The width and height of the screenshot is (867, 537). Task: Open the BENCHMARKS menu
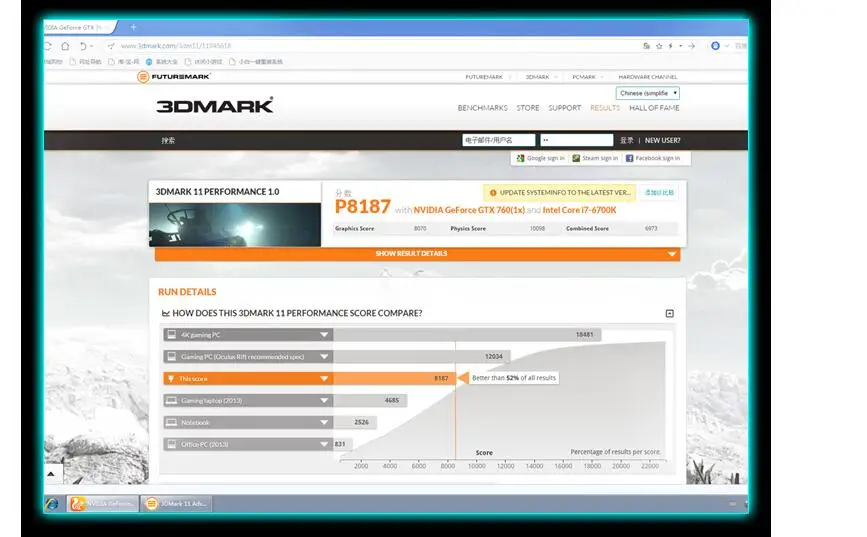pos(483,108)
